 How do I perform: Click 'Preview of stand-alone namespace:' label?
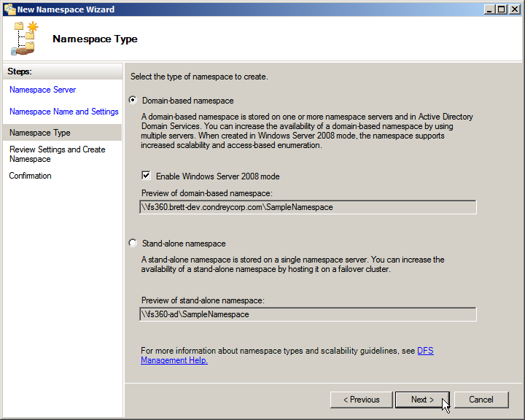coord(203,300)
